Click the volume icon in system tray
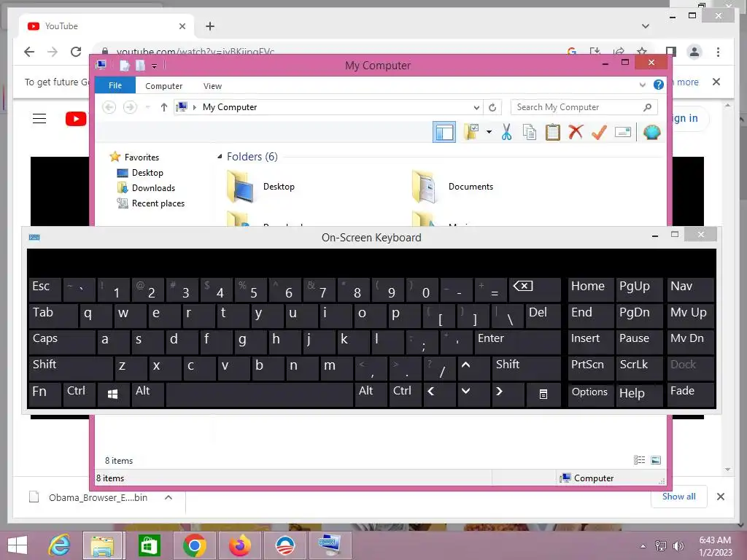Screen dimensions: 747x560 click(678, 545)
